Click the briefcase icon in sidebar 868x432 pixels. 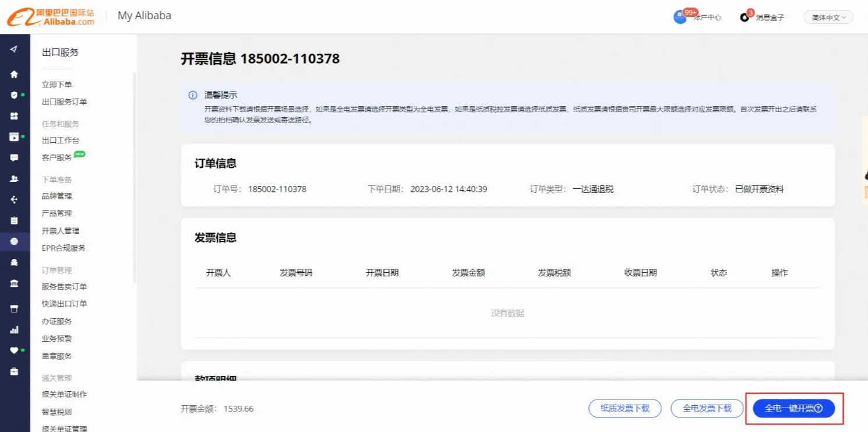pyautogui.click(x=14, y=371)
